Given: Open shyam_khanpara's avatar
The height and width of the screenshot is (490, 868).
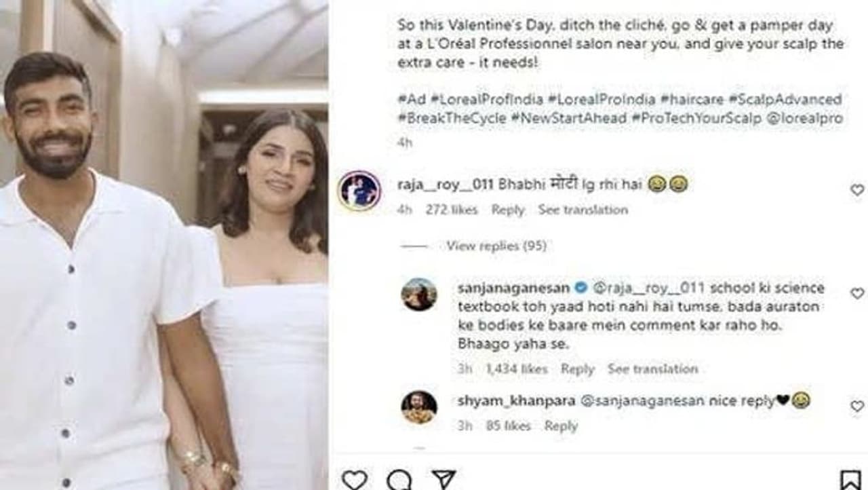Looking at the screenshot, I should click(x=419, y=407).
